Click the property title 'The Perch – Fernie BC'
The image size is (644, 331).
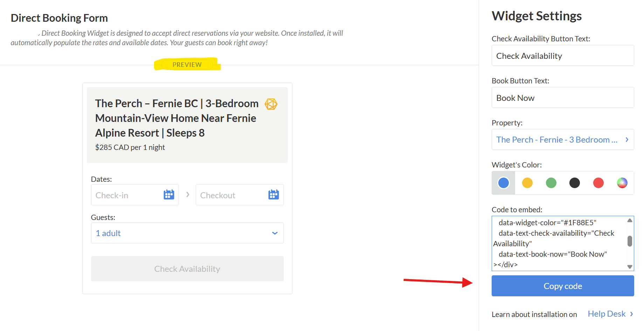coord(177,118)
